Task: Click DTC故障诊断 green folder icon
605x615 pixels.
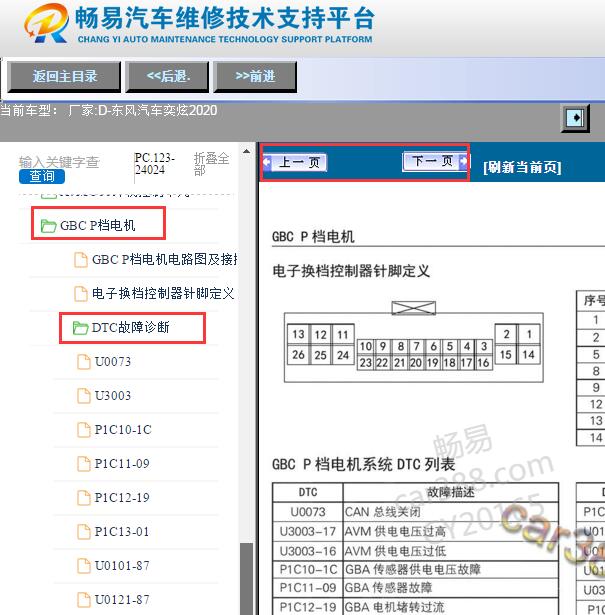Action: click(80, 328)
